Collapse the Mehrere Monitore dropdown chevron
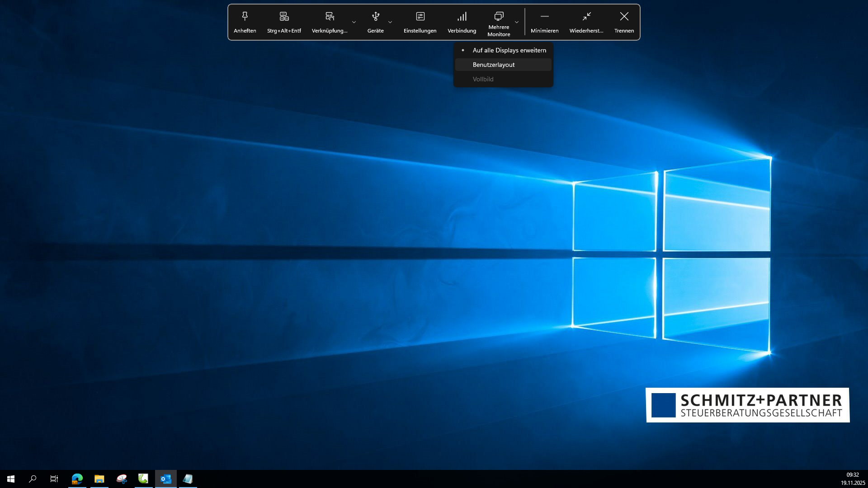This screenshot has width=868, height=488. pyautogui.click(x=517, y=22)
